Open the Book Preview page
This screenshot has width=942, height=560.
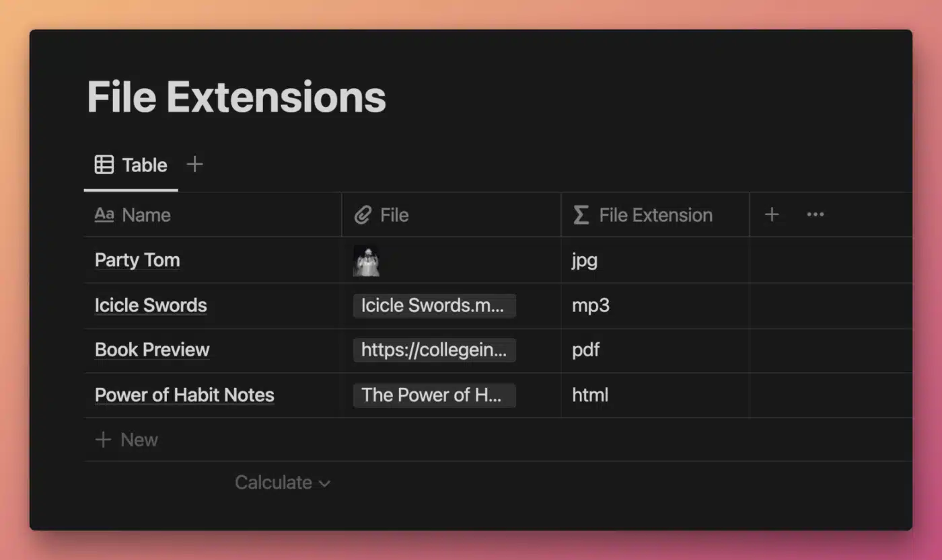pos(152,350)
